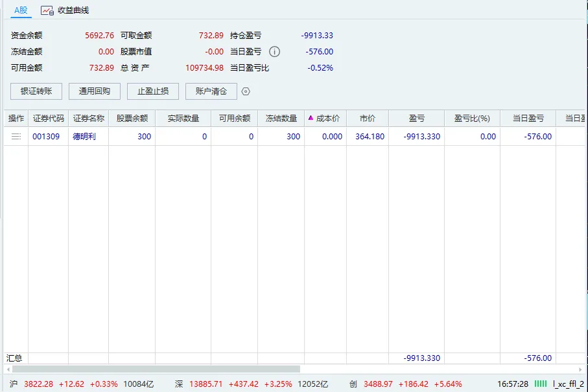Click the info icon beside 当日盈亏
Screen dimensions: 588x392
click(x=274, y=51)
